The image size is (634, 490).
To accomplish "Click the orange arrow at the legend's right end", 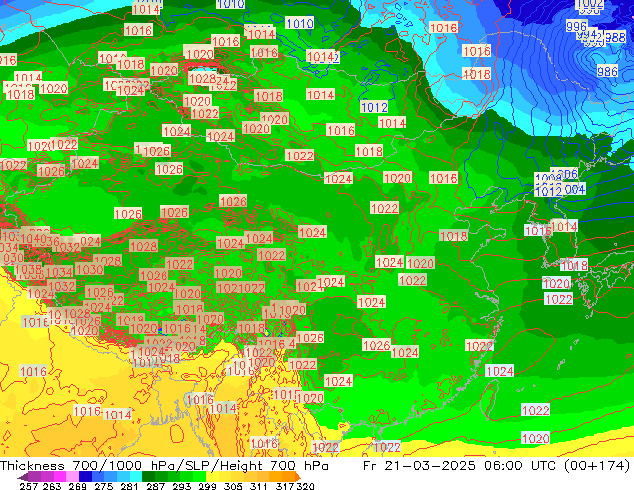I will (297, 476).
